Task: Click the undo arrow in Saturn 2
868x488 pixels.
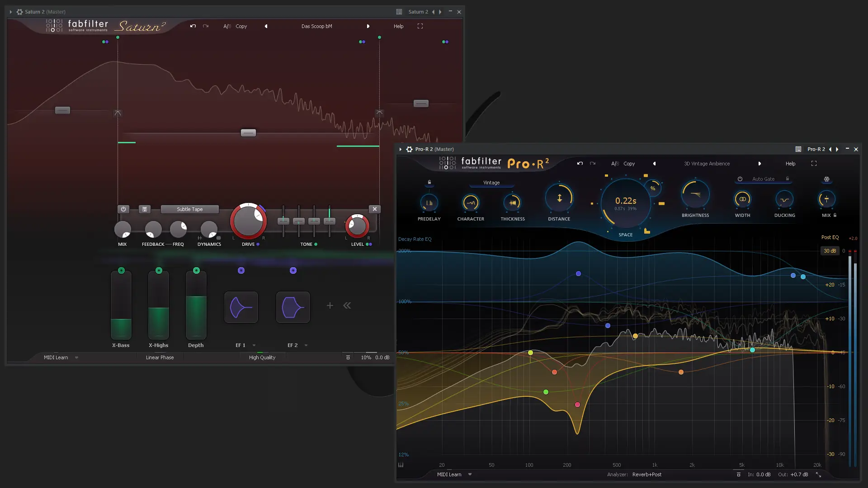Action: [x=193, y=26]
